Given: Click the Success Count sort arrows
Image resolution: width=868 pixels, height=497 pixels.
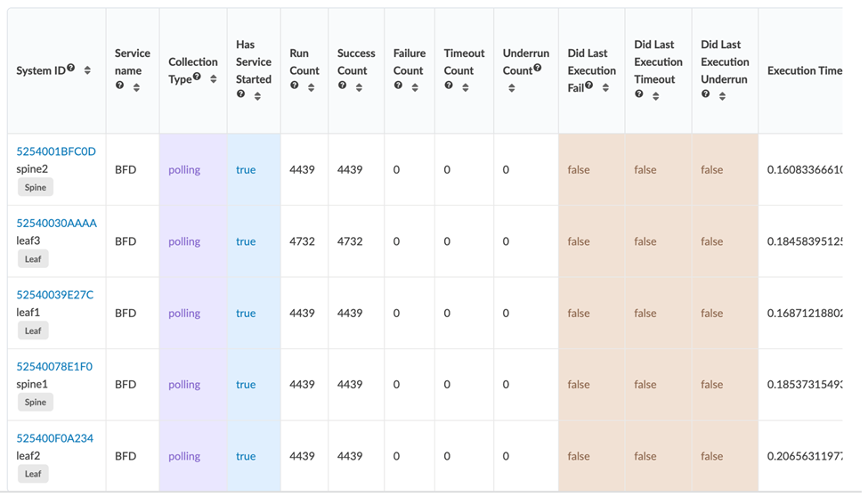Looking at the screenshot, I should pyautogui.click(x=359, y=87).
